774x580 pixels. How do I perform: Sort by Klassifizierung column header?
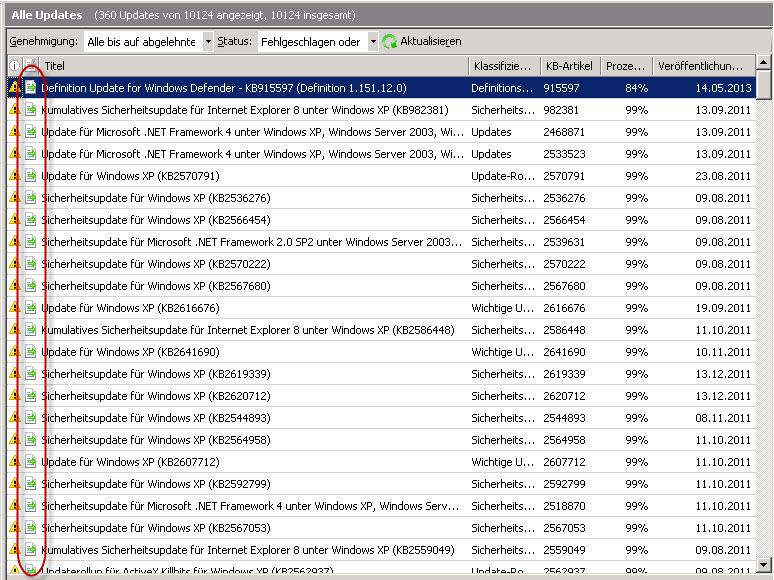point(503,66)
